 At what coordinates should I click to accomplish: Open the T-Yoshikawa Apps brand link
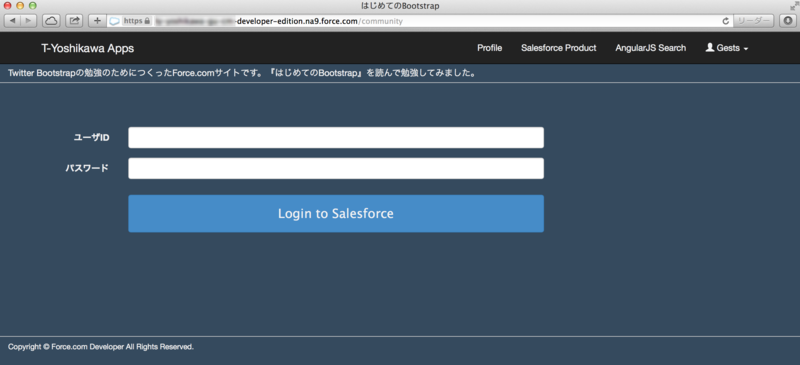click(88, 48)
